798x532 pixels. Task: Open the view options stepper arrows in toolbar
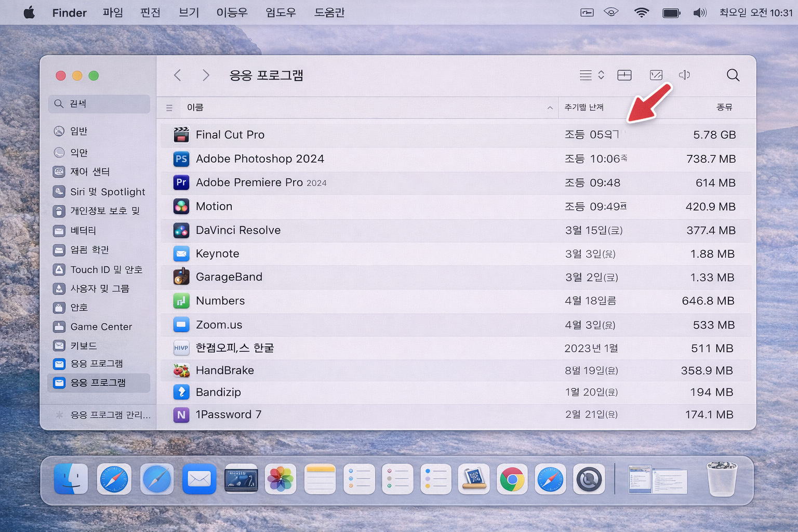[x=601, y=75]
